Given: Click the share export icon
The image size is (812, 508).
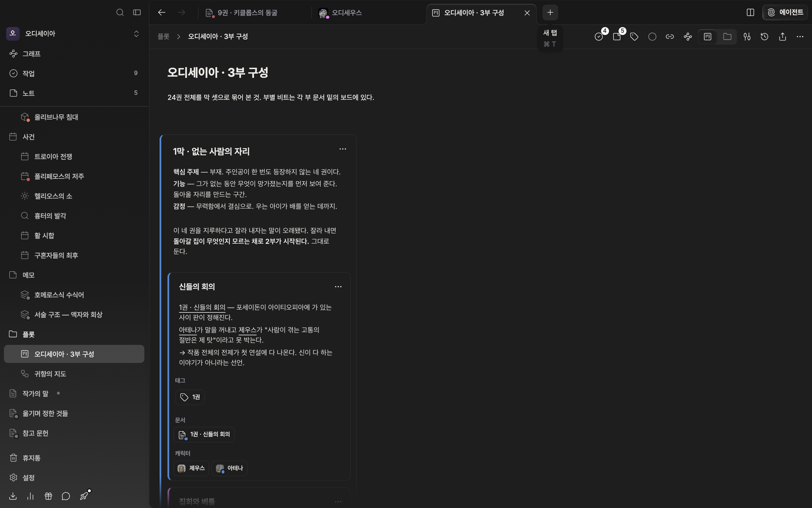Looking at the screenshot, I should tap(782, 37).
